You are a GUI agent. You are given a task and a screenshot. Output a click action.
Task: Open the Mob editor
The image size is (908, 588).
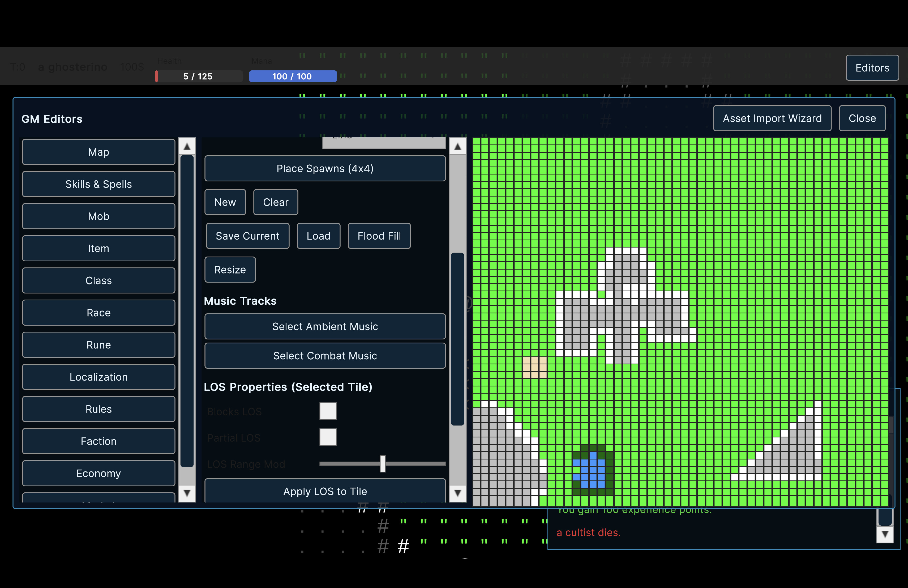(98, 216)
